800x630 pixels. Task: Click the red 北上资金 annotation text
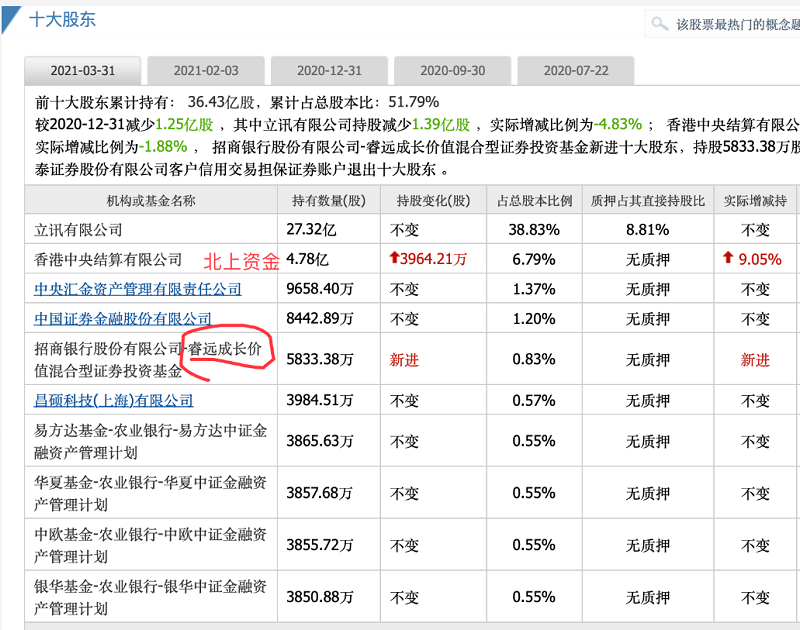pos(241,260)
